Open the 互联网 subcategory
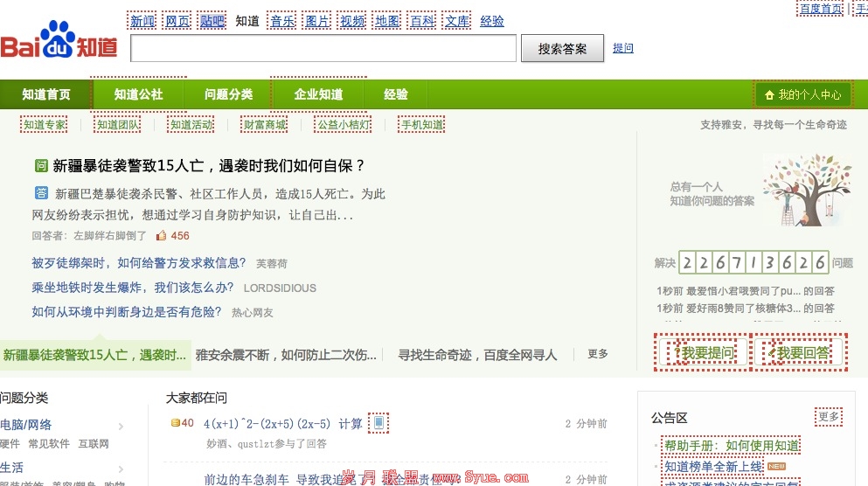The image size is (868, 486). [94, 444]
